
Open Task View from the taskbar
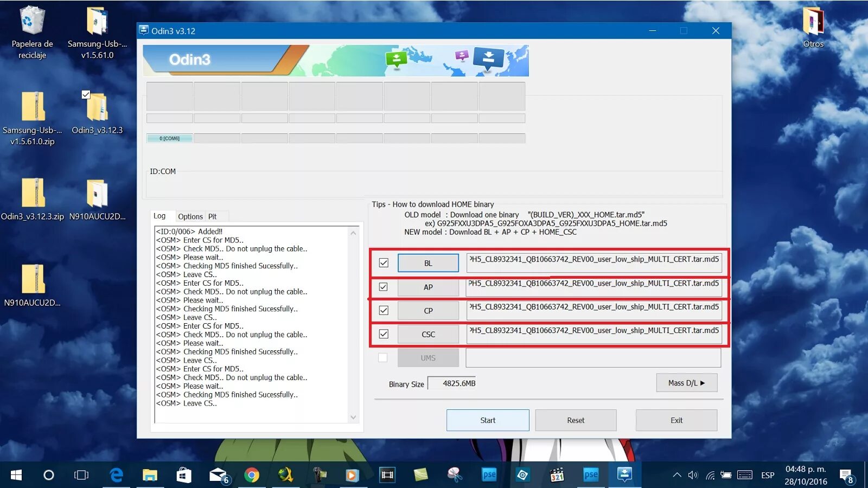(x=81, y=475)
